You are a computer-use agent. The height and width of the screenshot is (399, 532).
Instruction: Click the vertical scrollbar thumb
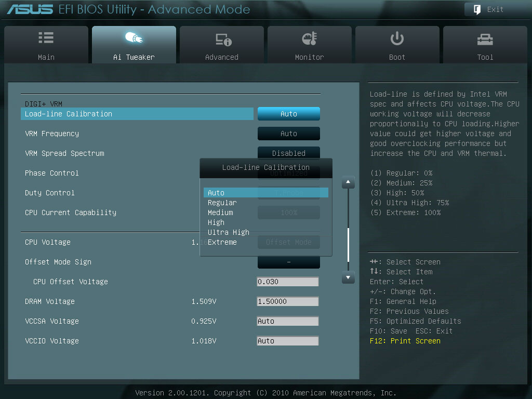pyautogui.click(x=349, y=244)
